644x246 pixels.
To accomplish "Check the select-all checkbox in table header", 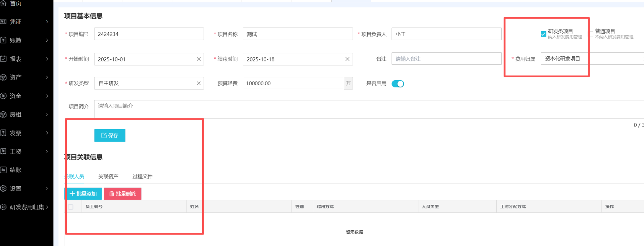I will 71,207.
